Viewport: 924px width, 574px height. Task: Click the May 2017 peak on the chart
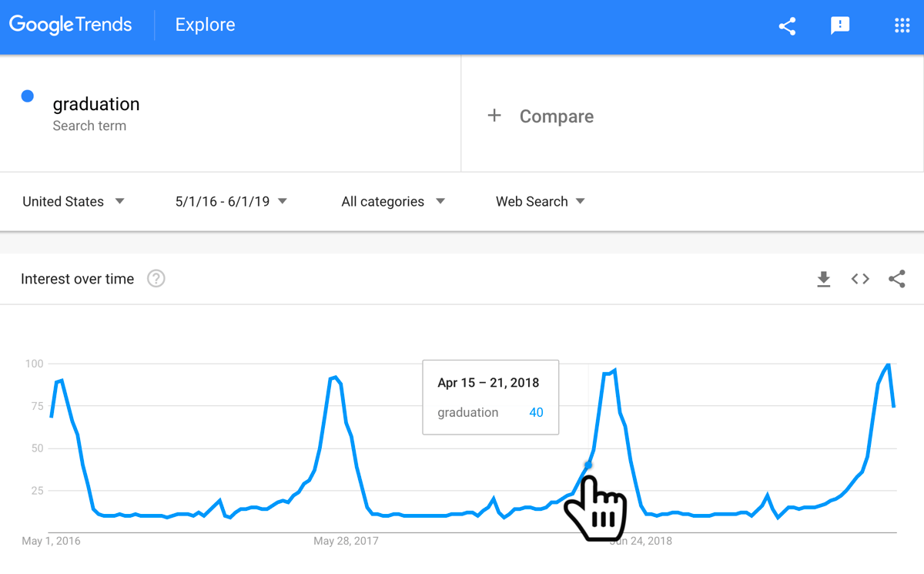(x=335, y=378)
